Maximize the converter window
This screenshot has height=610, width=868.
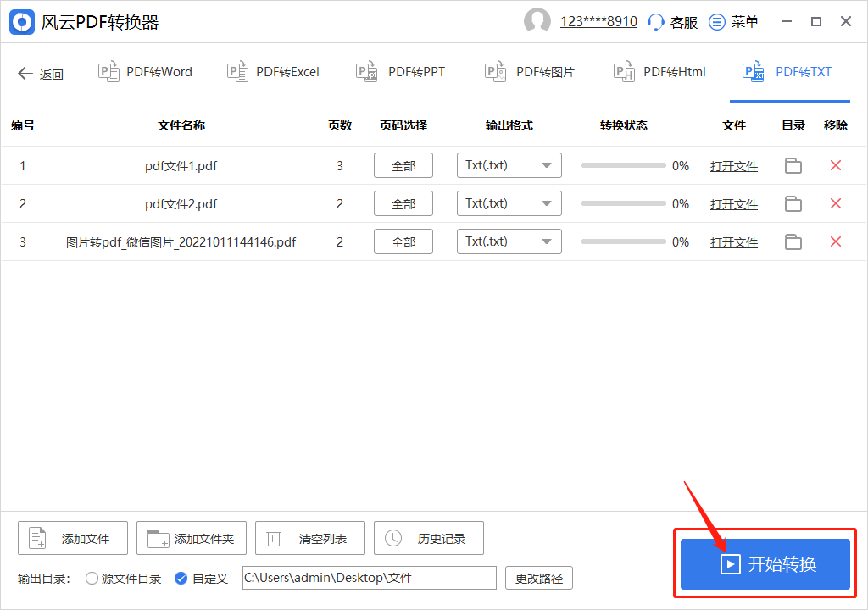[x=816, y=21]
